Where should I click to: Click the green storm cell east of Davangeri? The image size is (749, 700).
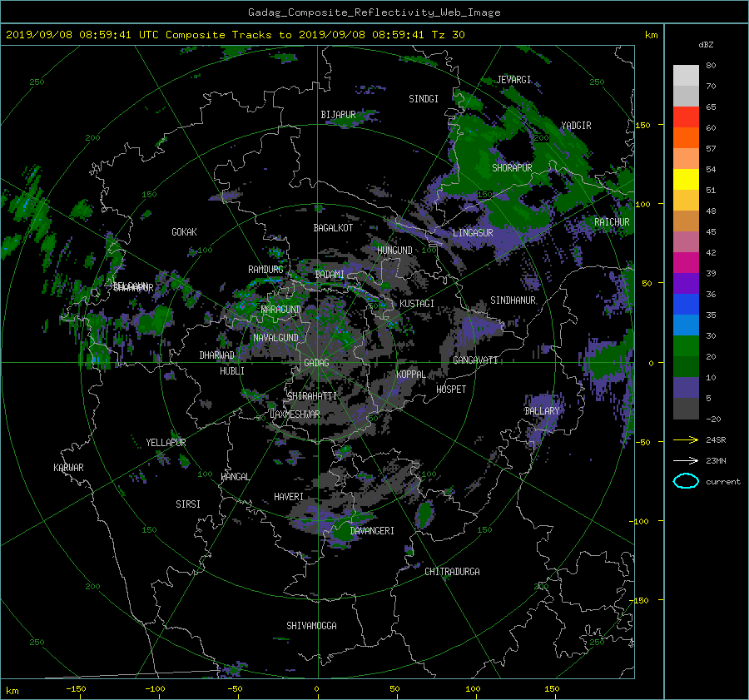(424, 514)
